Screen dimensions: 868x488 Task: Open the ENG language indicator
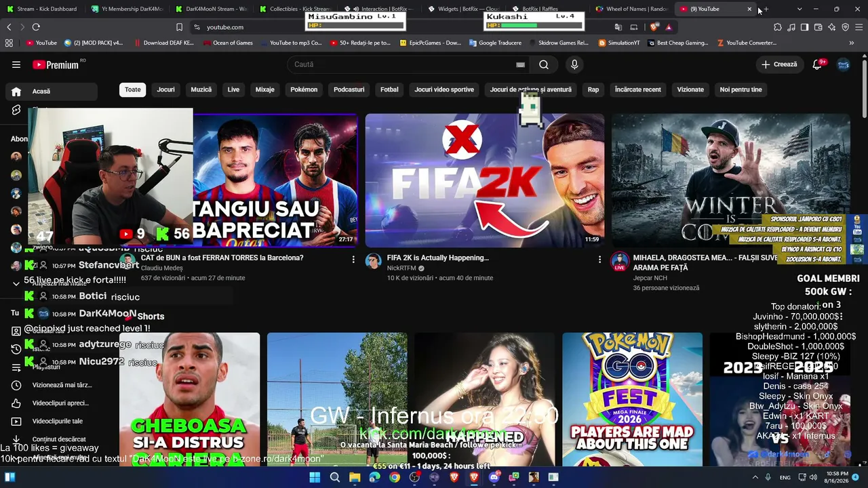click(x=785, y=477)
